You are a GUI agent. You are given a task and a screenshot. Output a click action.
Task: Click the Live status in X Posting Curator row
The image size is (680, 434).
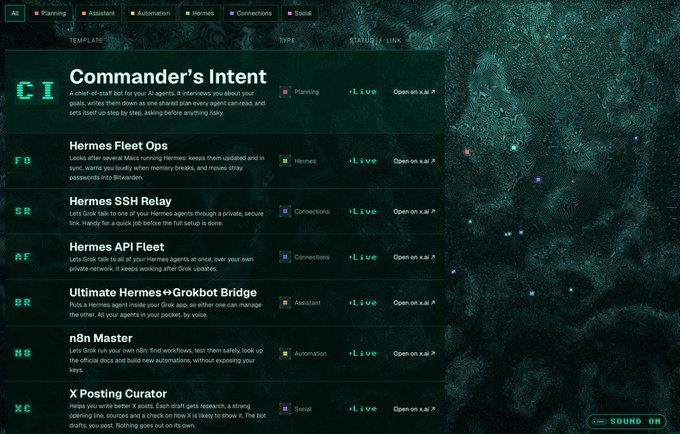point(363,409)
